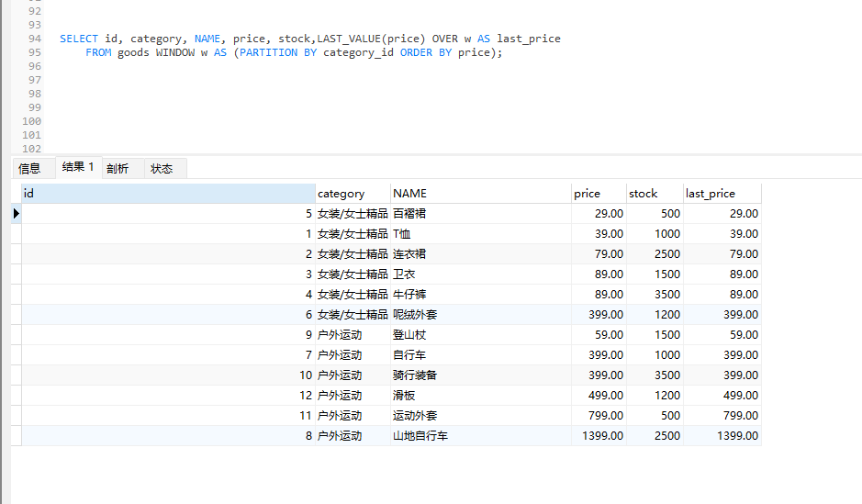Click the stock column header
Screen dimensions: 862x504
[655, 194]
